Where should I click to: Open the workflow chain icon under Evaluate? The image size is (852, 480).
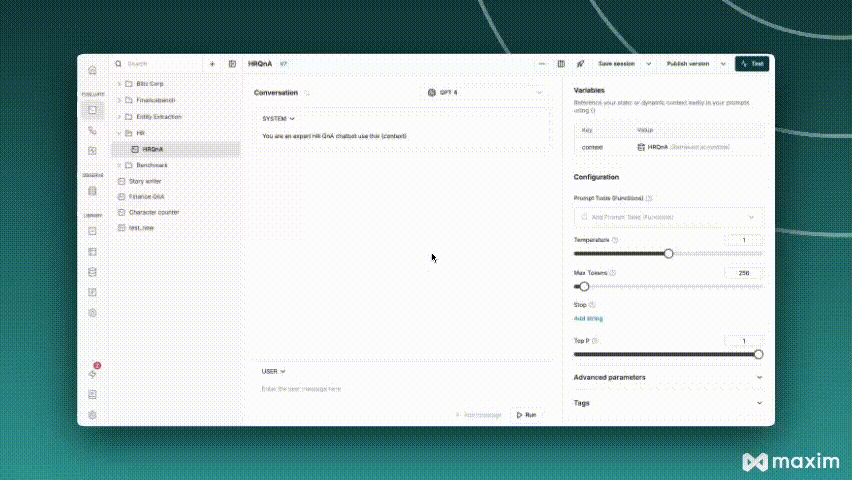click(92, 130)
